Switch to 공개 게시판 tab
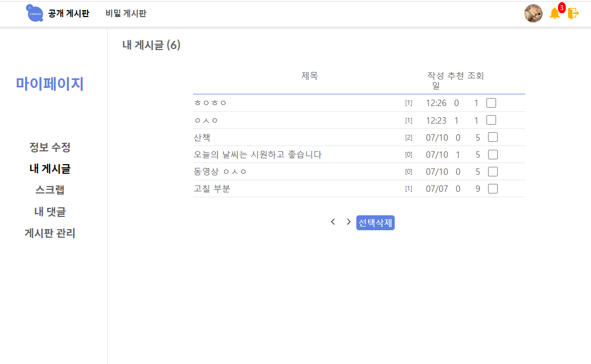Screen dimensions: 591x364 69,14
